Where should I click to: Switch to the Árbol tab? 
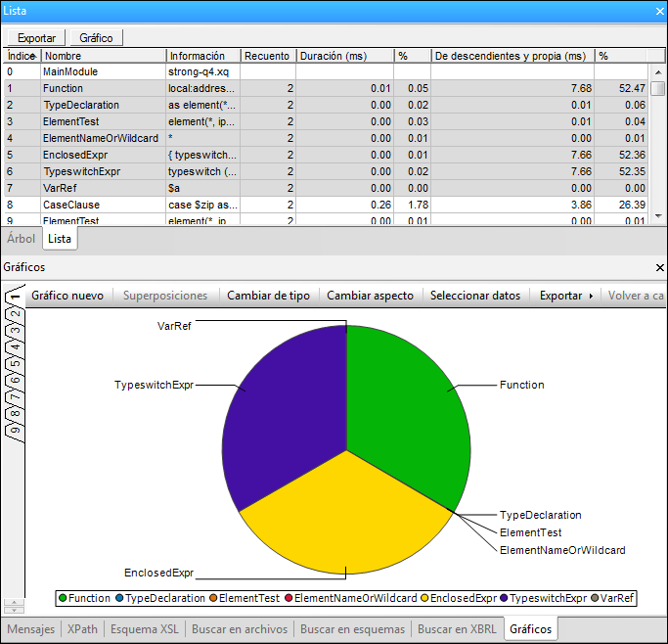[x=22, y=238]
